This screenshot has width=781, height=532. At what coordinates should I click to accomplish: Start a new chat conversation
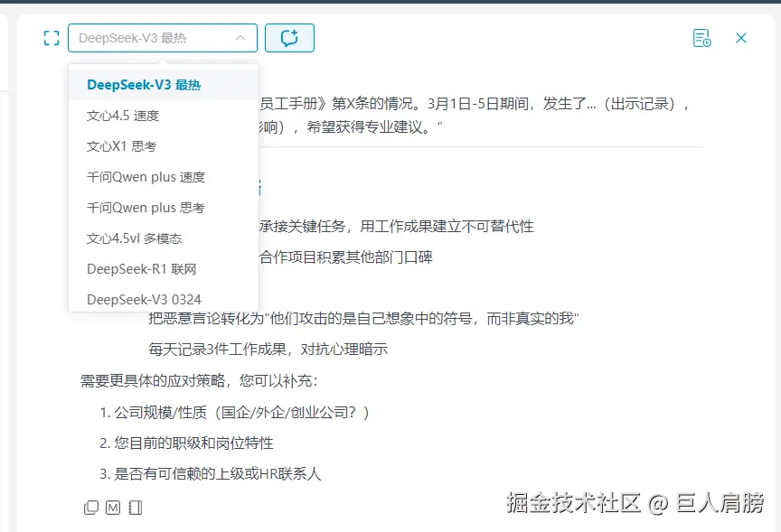[x=289, y=38]
